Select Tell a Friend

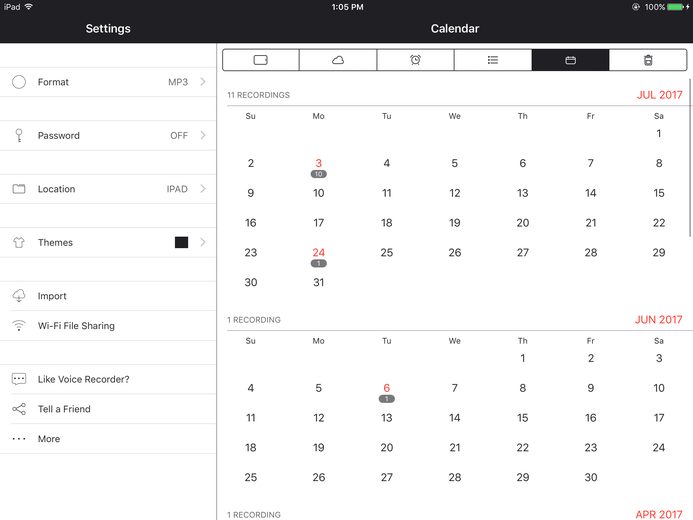108,409
